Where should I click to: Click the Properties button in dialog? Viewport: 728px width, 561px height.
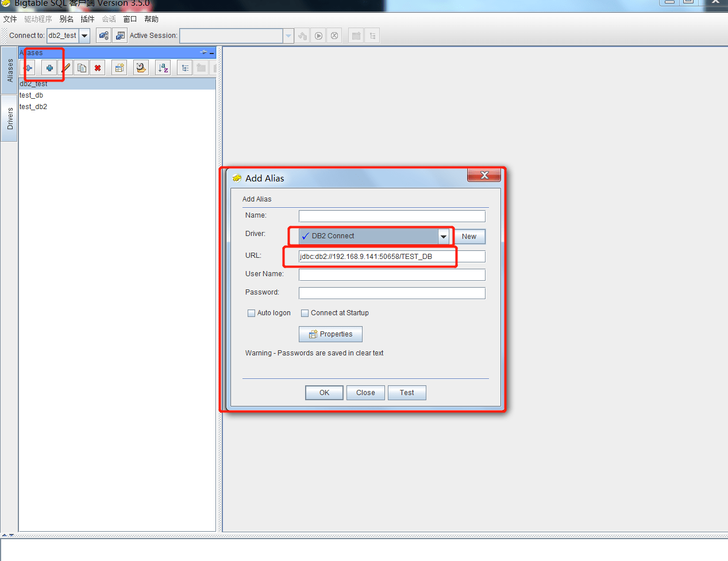(330, 334)
